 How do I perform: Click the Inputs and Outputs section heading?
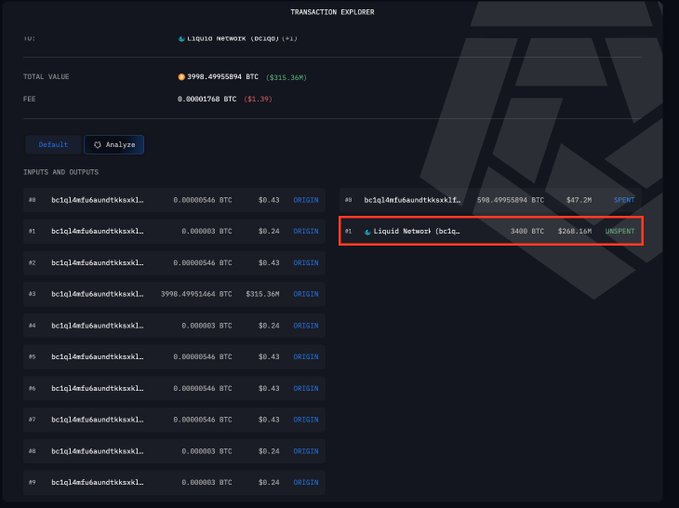pyautogui.click(x=61, y=172)
